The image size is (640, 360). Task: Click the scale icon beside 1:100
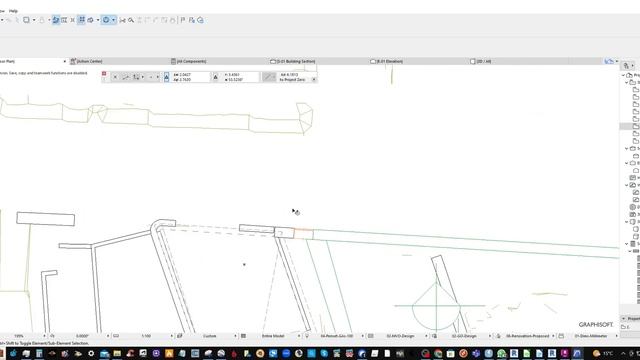click(116, 336)
